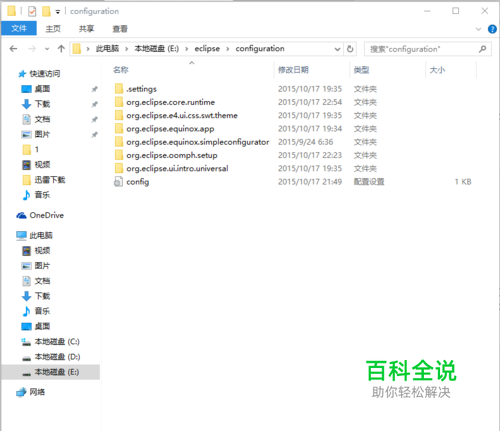Click configuration in the address breadcrumb
500x431 pixels.
click(260, 49)
